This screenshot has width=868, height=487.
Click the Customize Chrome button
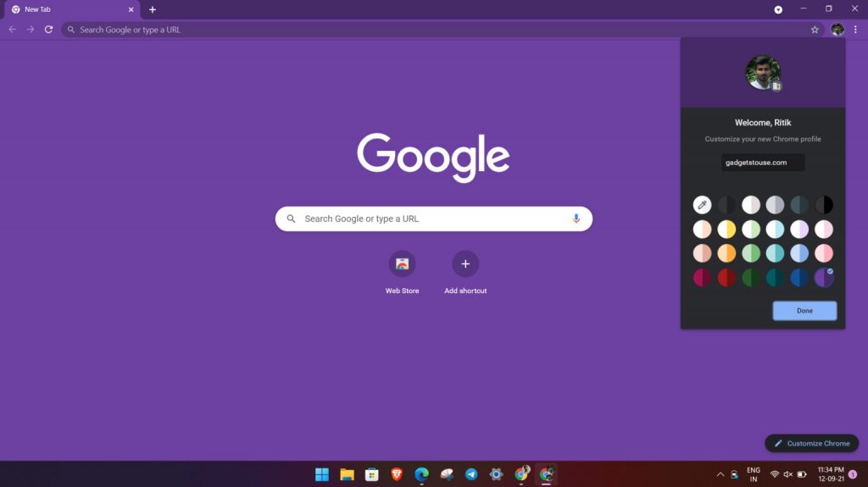[x=811, y=443]
